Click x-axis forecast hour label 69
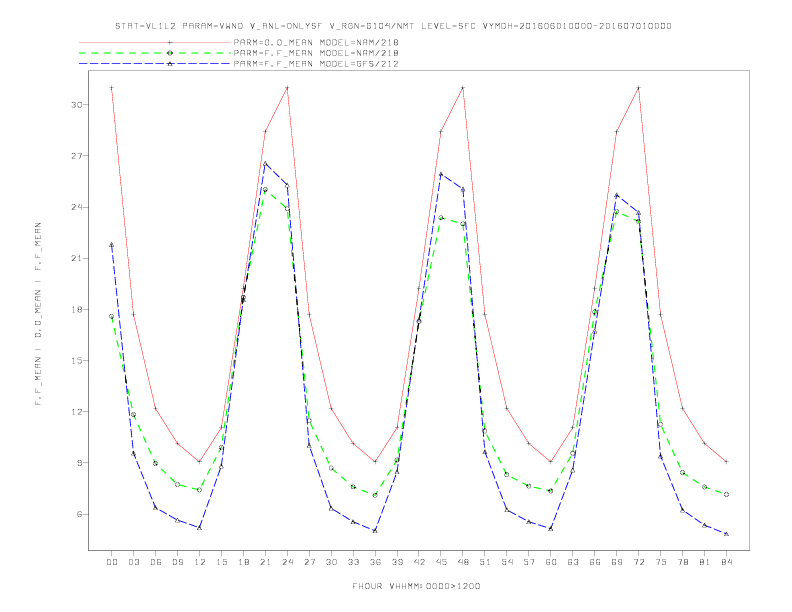Viewport: 792px width, 612px height. (617, 562)
